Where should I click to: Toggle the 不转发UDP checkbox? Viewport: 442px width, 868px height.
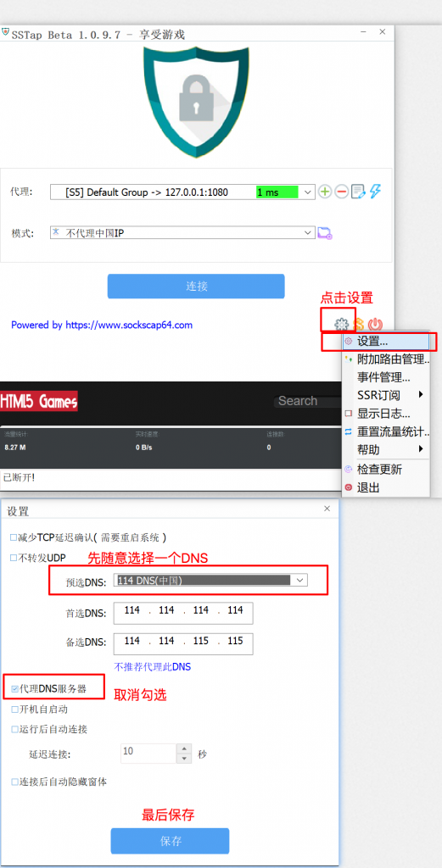click(14, 558)
